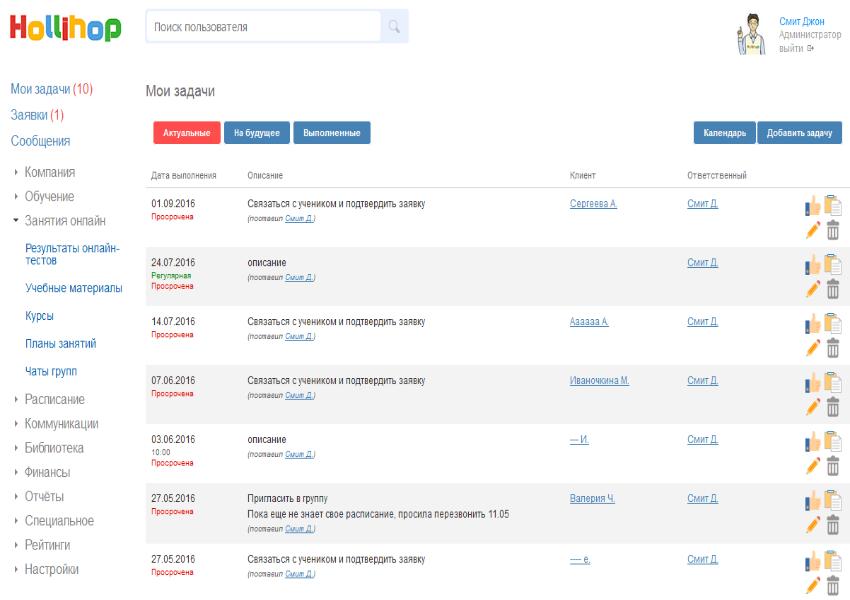Edit the Валерия Ч. task with pencil

click(x=813, y=525)
